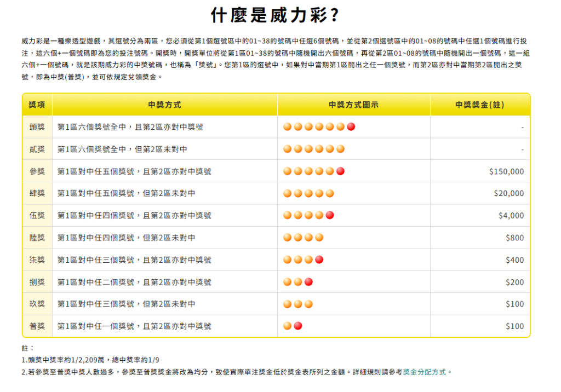The height and width of the screenshot is (392, 561).
Task: Click the red ball in the 普獎 row
Action: point(298,326)
